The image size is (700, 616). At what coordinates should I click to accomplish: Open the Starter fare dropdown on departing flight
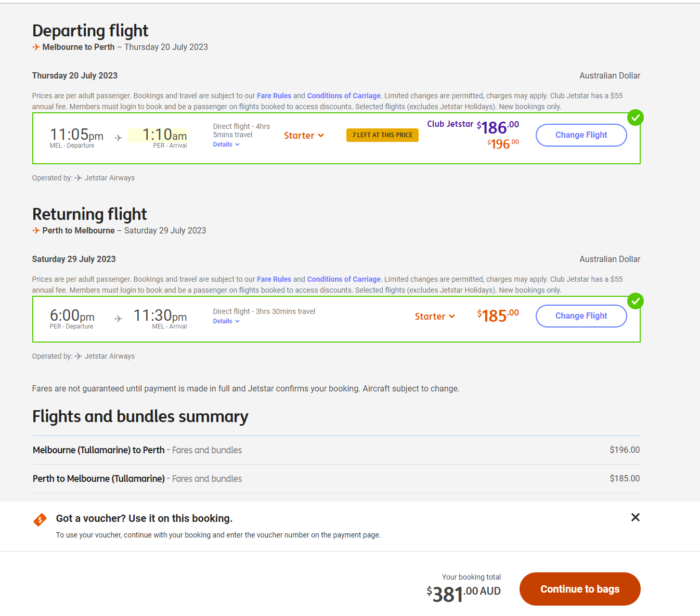[304, 136]
